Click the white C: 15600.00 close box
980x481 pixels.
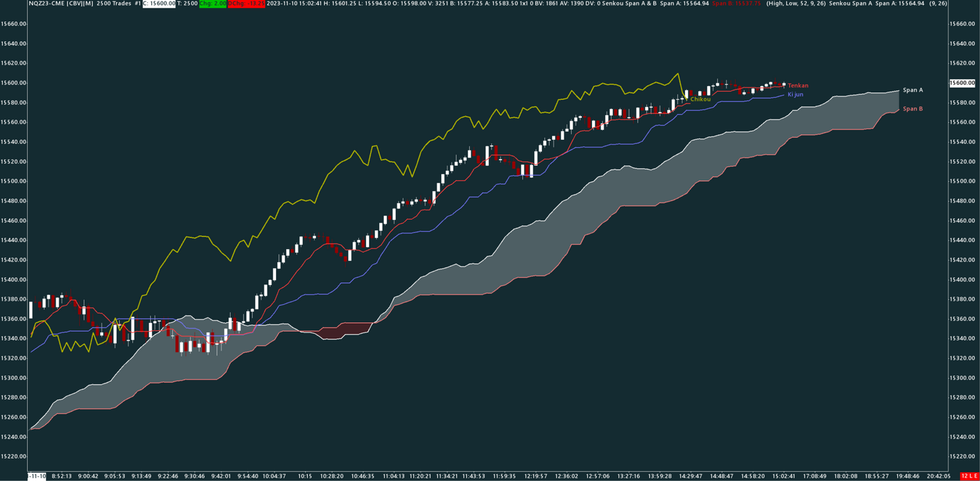[159, 4]
